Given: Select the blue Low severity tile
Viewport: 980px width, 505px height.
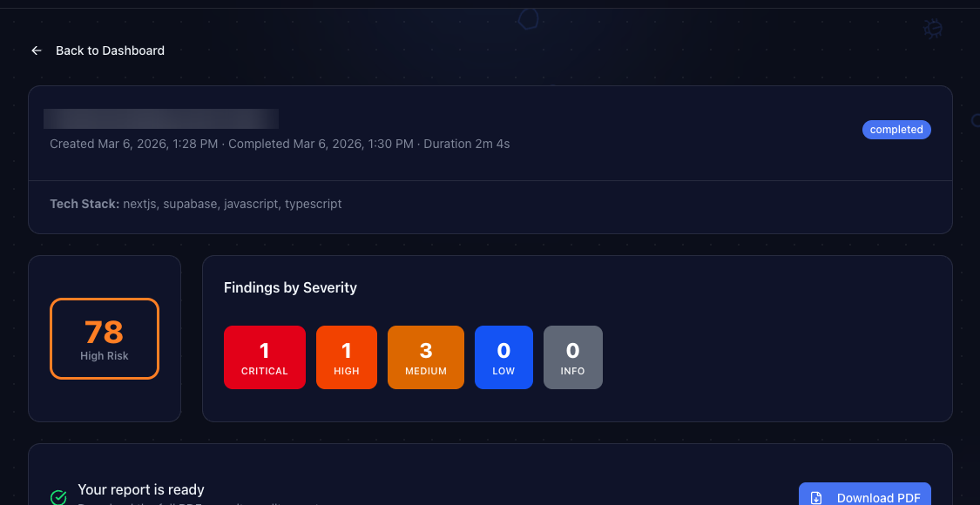Looking at the screenshot, I should point(504,357).
